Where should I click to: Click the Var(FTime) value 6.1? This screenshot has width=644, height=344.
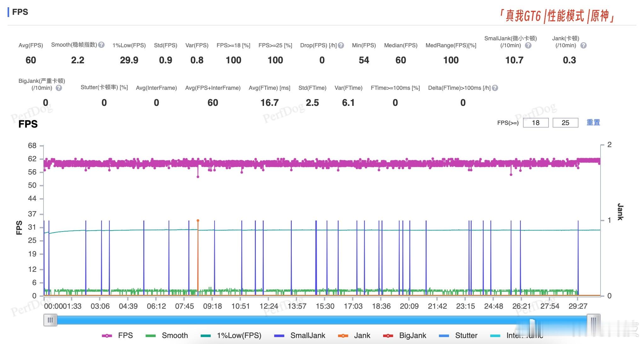tap(348, 103)
